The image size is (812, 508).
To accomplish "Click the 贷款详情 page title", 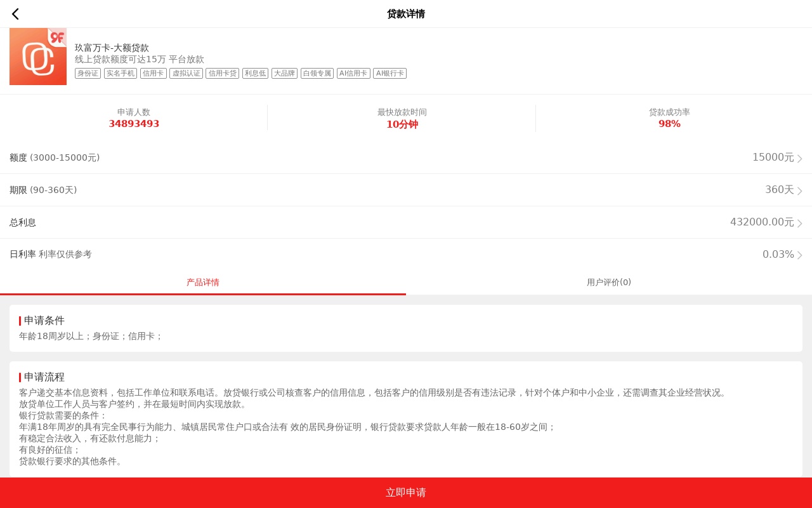I will click(406, 14).
